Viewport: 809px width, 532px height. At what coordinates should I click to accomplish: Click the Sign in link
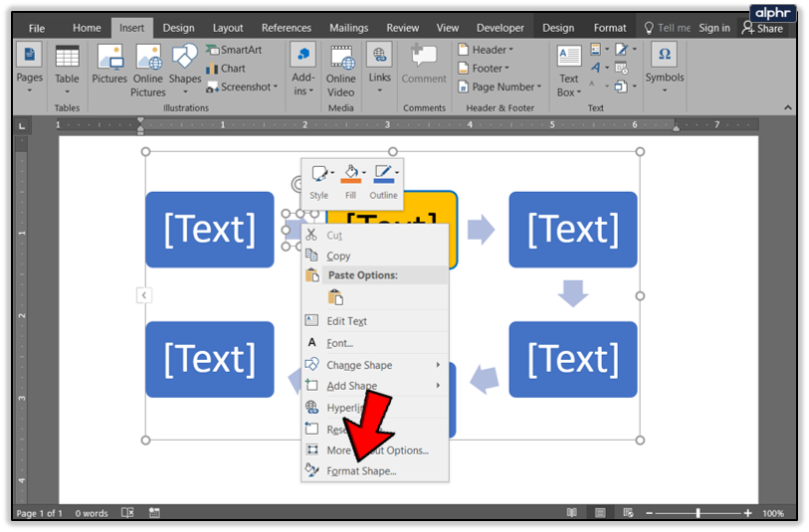pyautogui.click(x=713, y=28)
